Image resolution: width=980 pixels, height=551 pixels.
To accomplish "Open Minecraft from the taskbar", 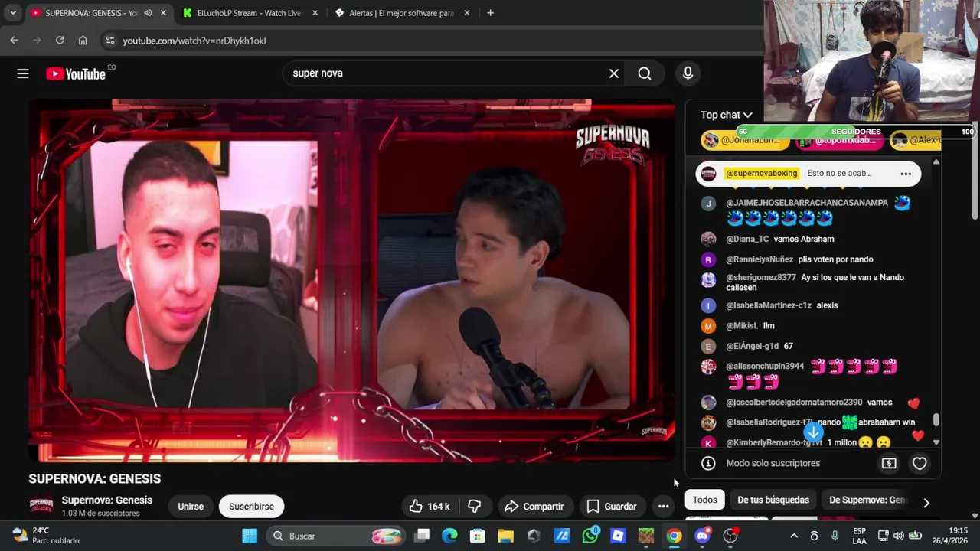I will point(646,536).
